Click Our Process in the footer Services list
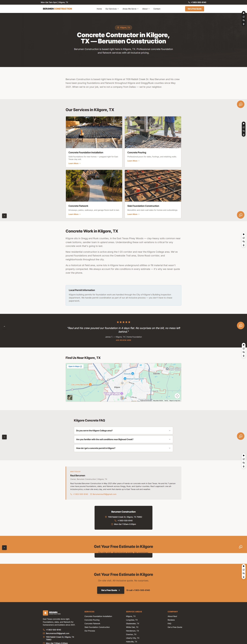This screenshot has width=247, height=644. coord(90,631)
